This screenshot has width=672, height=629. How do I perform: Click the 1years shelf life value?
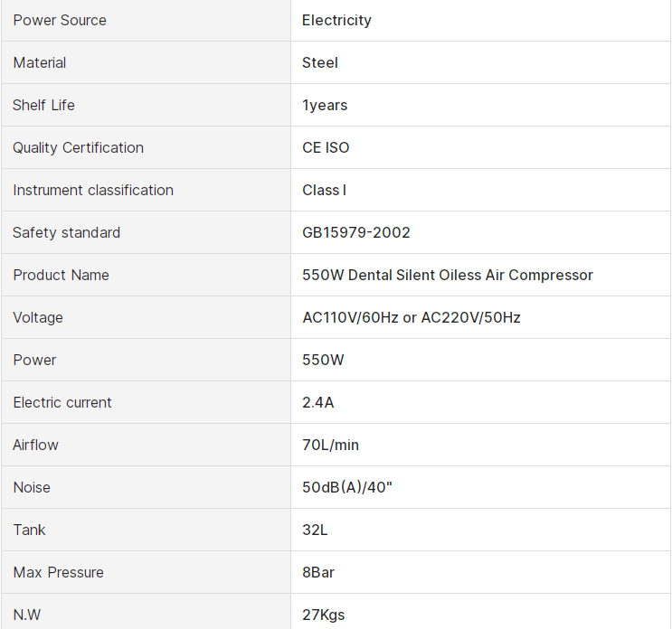(x=325, y=105)
